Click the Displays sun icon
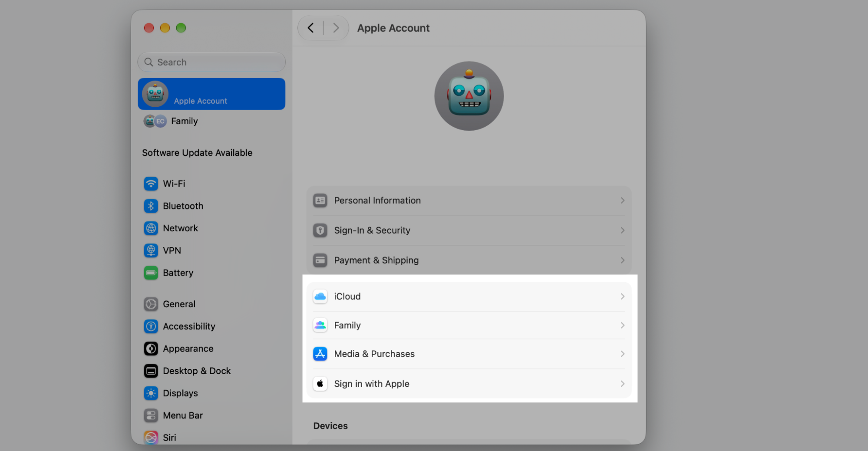868x451 pixels. tap(151, 393)
